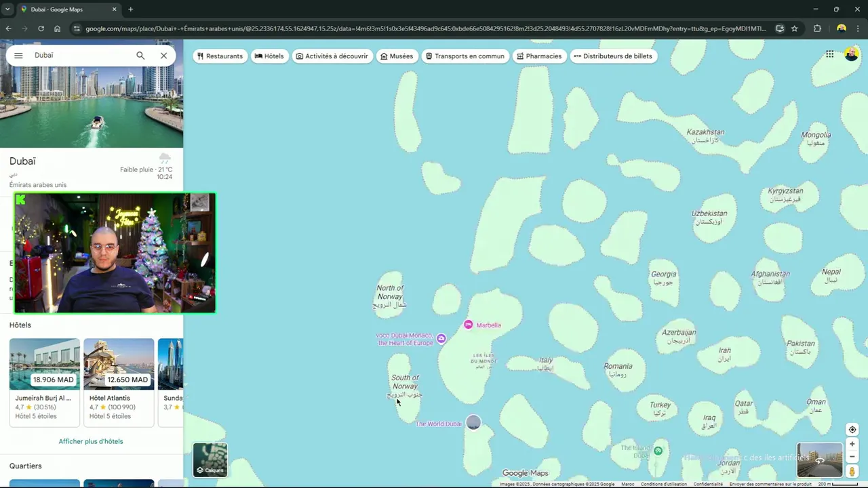
Task: Open Hôtel Atlantis hotel card
Action: click(119, 382)
